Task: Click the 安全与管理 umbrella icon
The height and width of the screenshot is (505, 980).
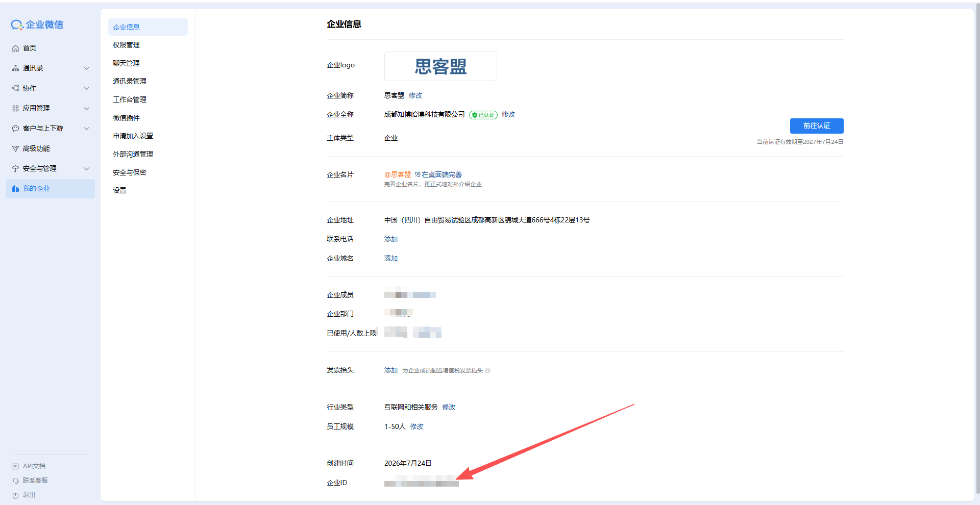Action: pos(15,169)
